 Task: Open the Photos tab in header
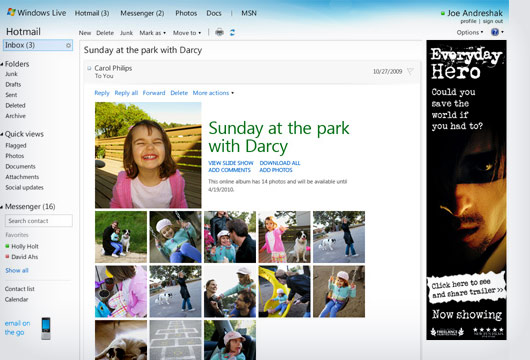click(x=186, y=13)
